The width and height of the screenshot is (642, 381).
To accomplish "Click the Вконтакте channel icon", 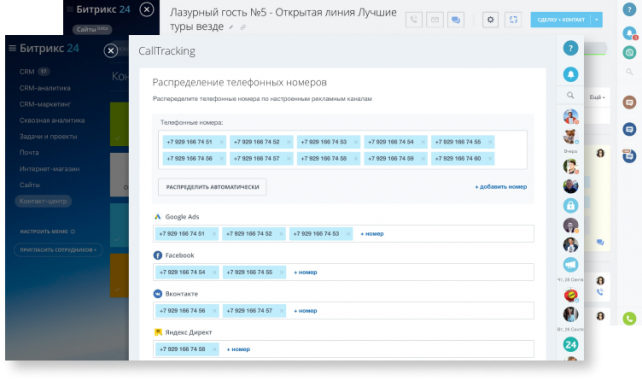I will pyautogui.click(x=158, y=294).
